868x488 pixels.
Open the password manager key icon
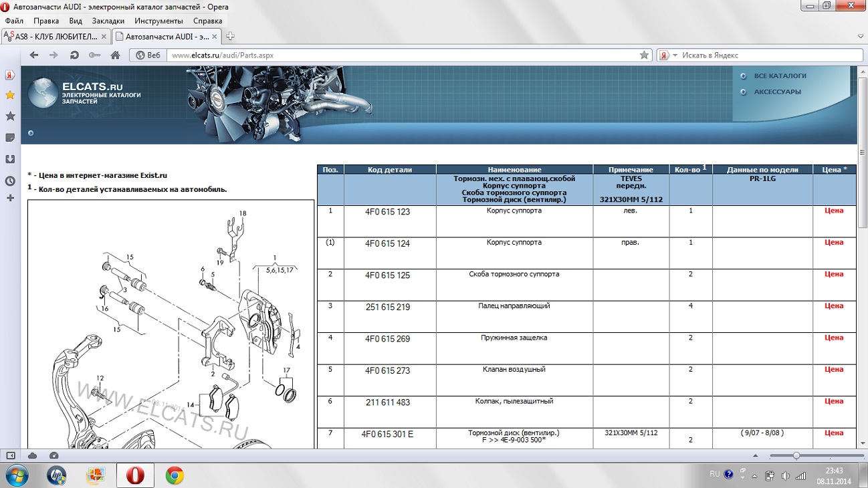click(x=94, y=55)
